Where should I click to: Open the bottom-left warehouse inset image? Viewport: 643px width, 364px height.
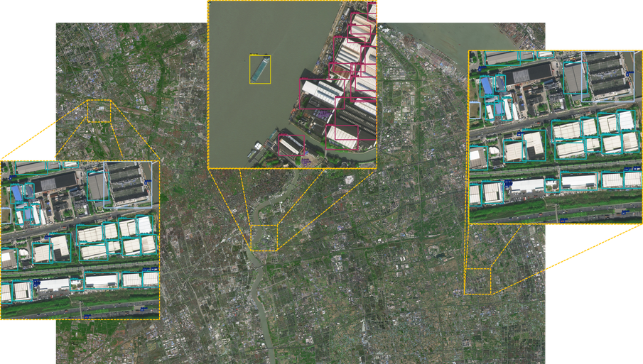pos(80,240)
